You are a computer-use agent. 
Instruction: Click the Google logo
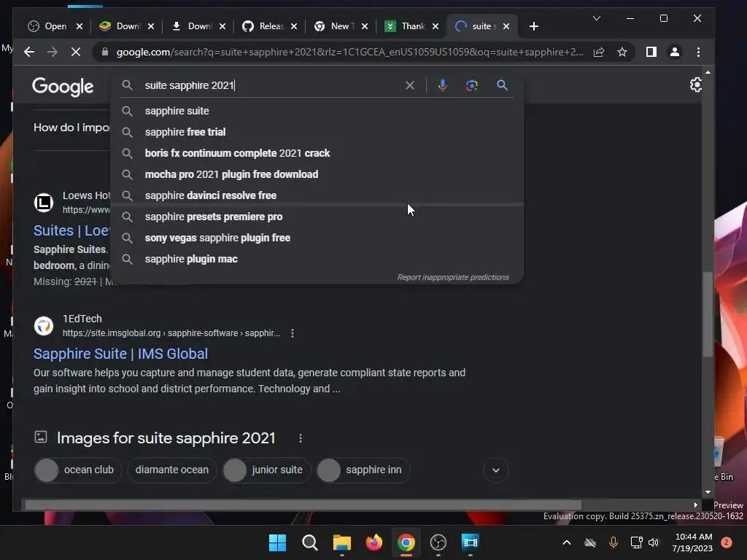click(x=63, y=87)
